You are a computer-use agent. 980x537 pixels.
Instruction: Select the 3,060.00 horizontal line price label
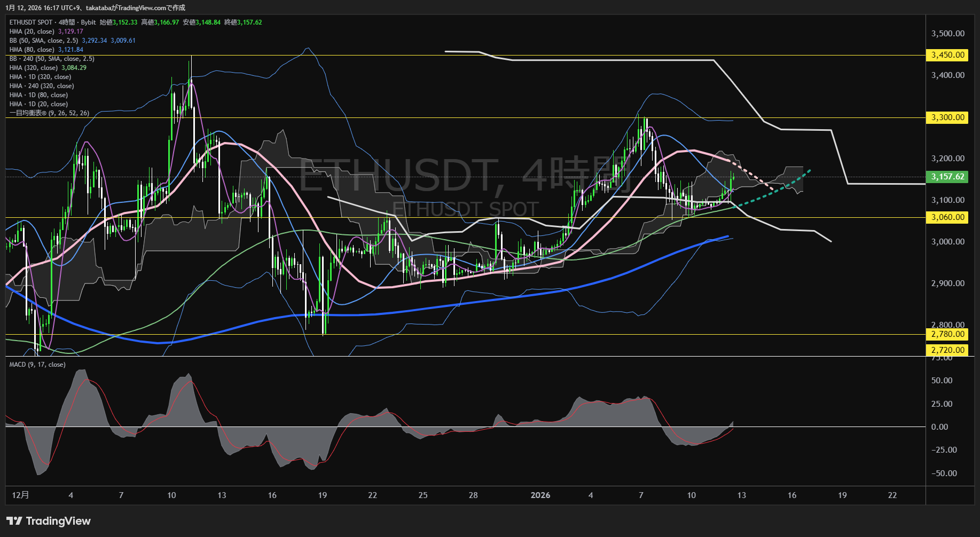click(x=947, y=217)
